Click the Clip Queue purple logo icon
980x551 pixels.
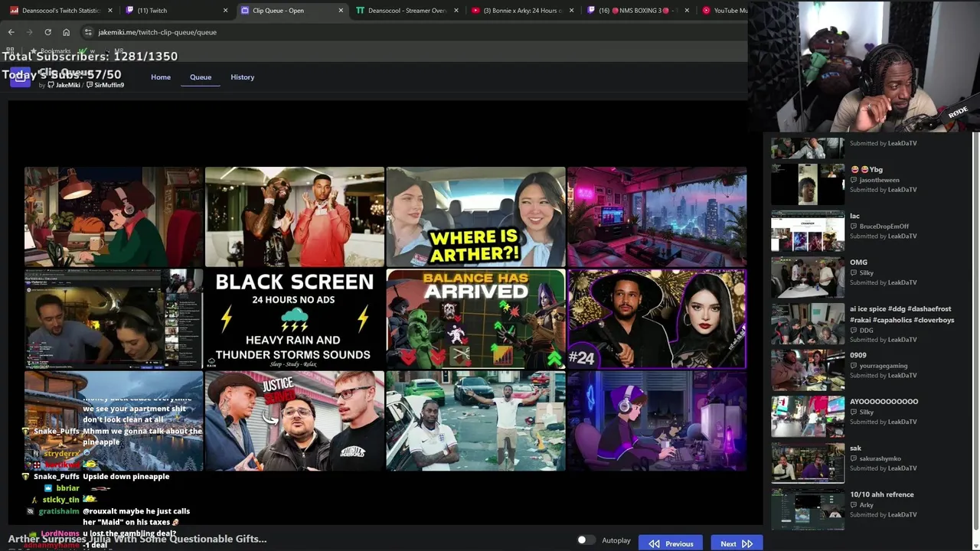coord(21,77)
